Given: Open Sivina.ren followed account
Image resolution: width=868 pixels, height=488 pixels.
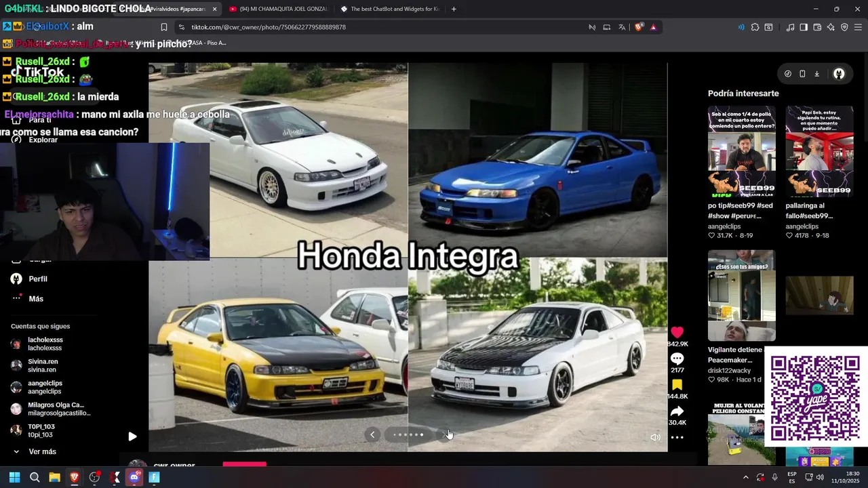Looking at the screenshot, I should pos(43,365).
